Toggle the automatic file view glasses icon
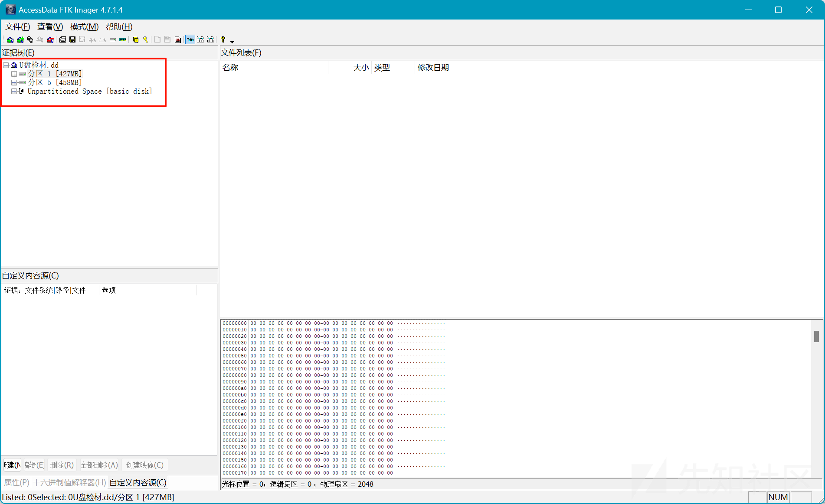Image resolution: width=825 pixels, height=504 pixels. coord(190,40)
